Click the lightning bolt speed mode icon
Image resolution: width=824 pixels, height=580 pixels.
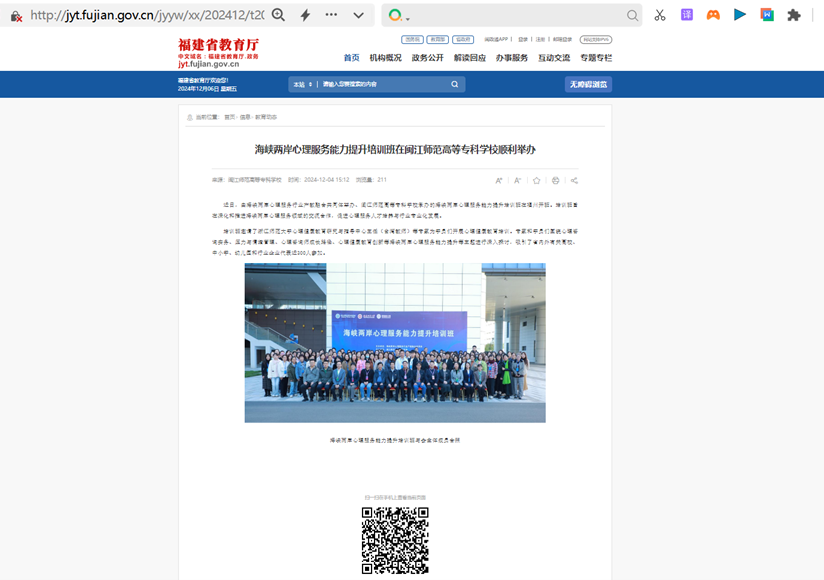coord(305,15)
